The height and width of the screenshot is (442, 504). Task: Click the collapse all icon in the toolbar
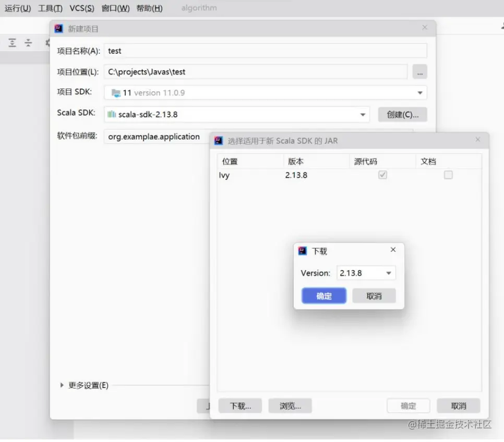tap(28, 43)
